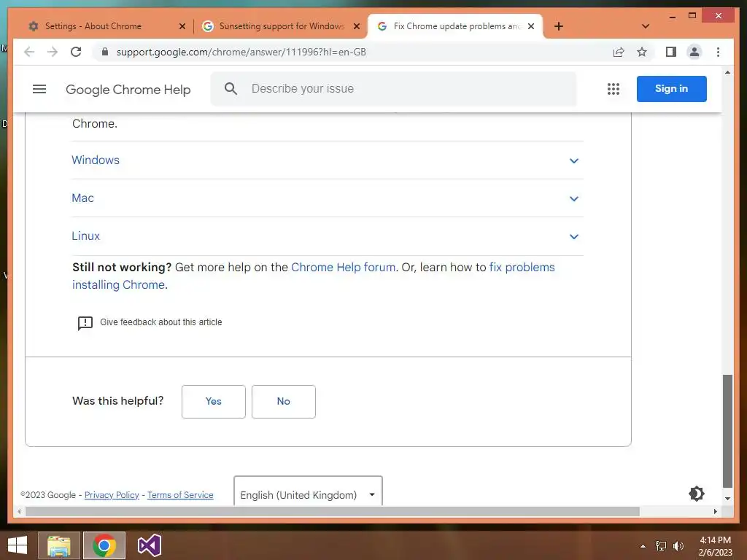Click the scroll up arrow
The image size is (747, 560).
727,72
